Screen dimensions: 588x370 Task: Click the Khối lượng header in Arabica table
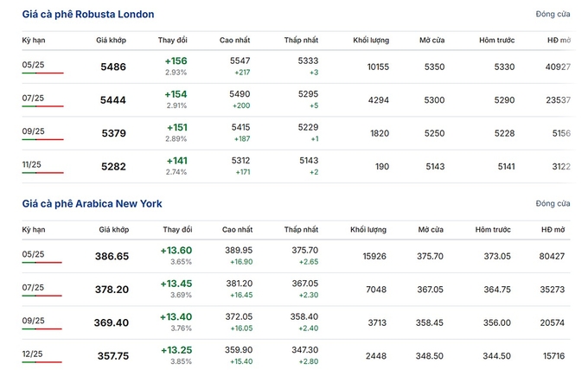[368, 230]
